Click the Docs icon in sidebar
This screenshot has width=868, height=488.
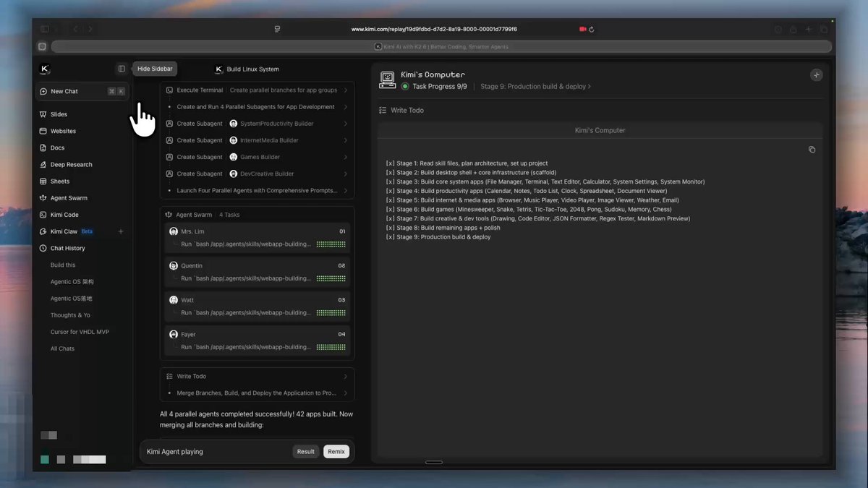(43, 147)
